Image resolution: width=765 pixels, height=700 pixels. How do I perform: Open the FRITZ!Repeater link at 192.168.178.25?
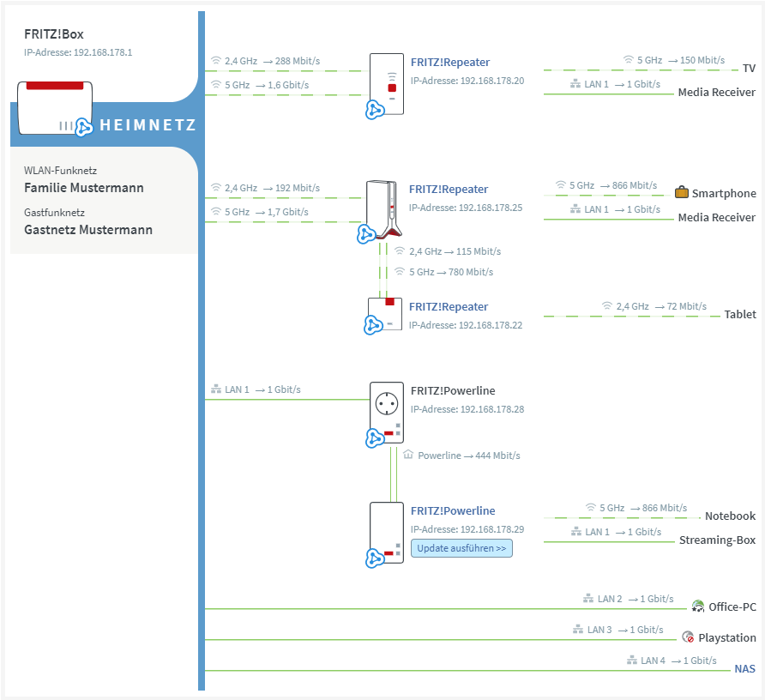(x=449, y=189)
